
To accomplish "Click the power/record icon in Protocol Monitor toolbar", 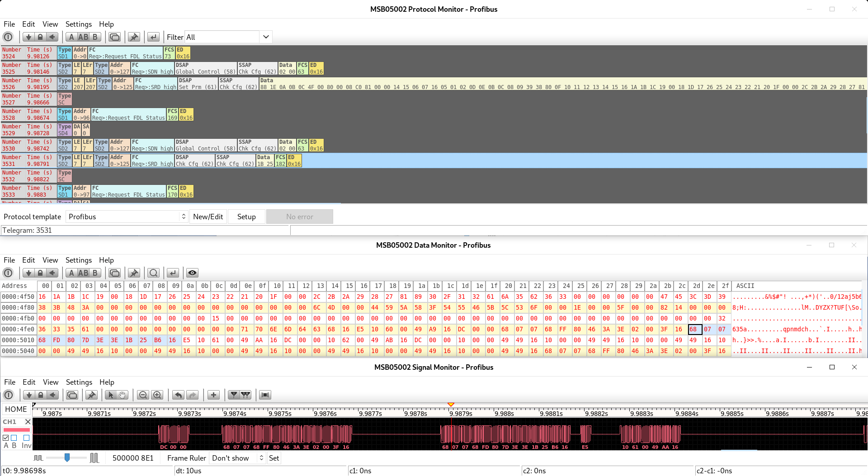I will (8, 37).
